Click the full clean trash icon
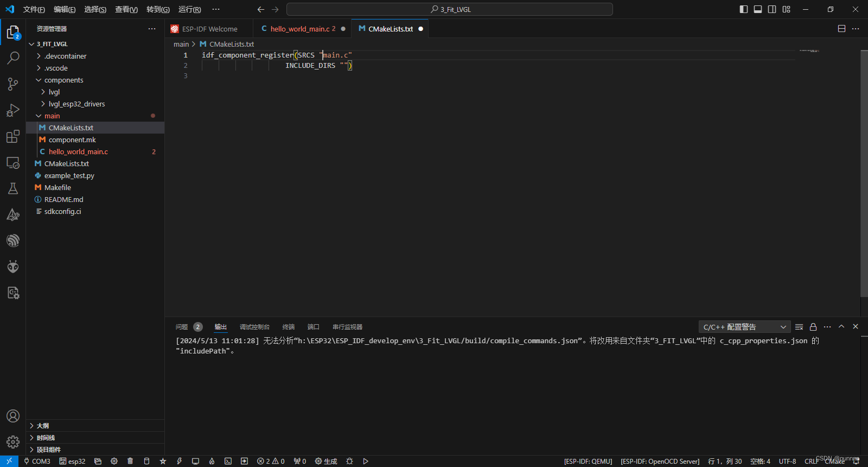Screen dimensions: 868x467 tap(130, 461)
